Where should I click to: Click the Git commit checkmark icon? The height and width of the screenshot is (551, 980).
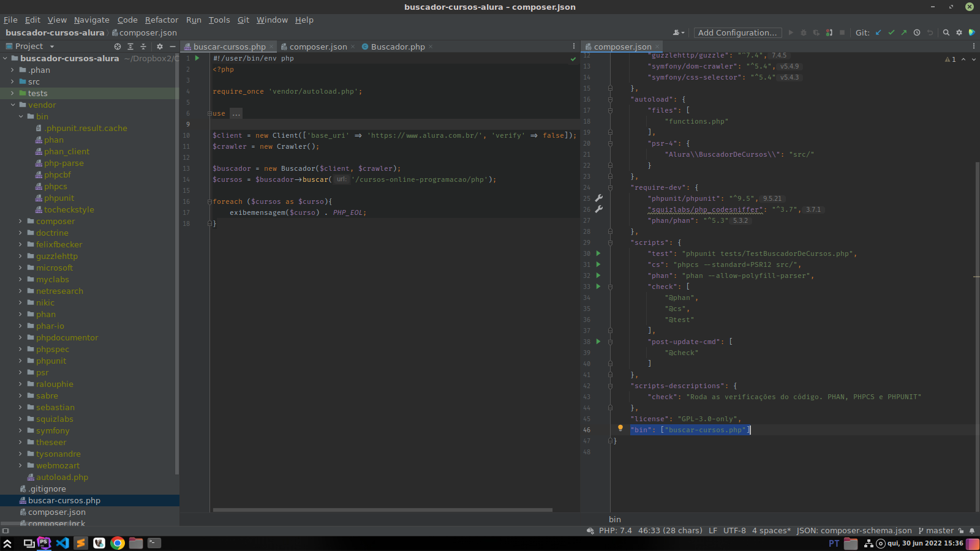tap(891, 32)
